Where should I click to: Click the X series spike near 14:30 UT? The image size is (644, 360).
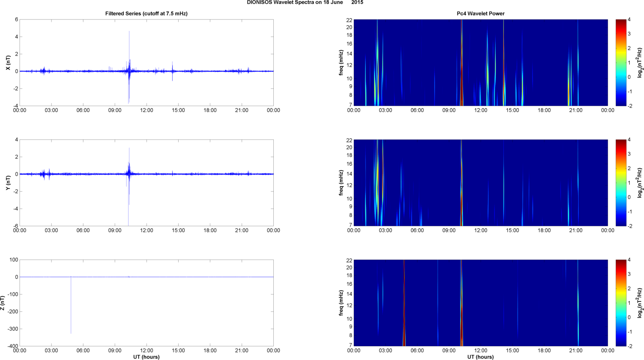[172, 71]
